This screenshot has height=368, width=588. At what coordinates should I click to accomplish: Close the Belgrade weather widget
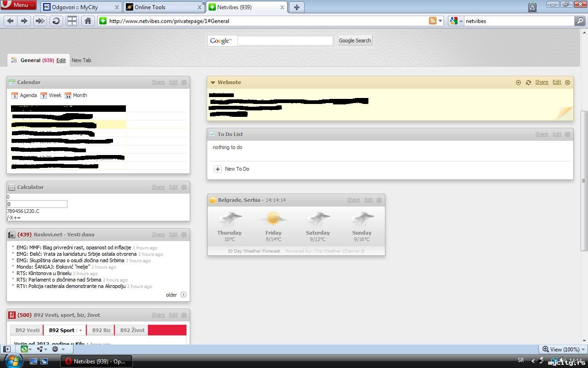pos(379,200)
